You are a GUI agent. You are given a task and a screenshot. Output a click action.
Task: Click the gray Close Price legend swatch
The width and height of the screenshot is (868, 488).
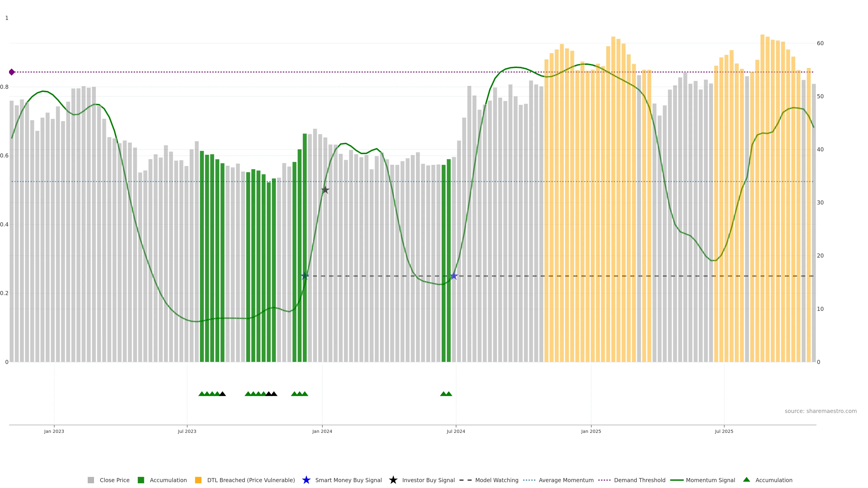click(91, 480)
